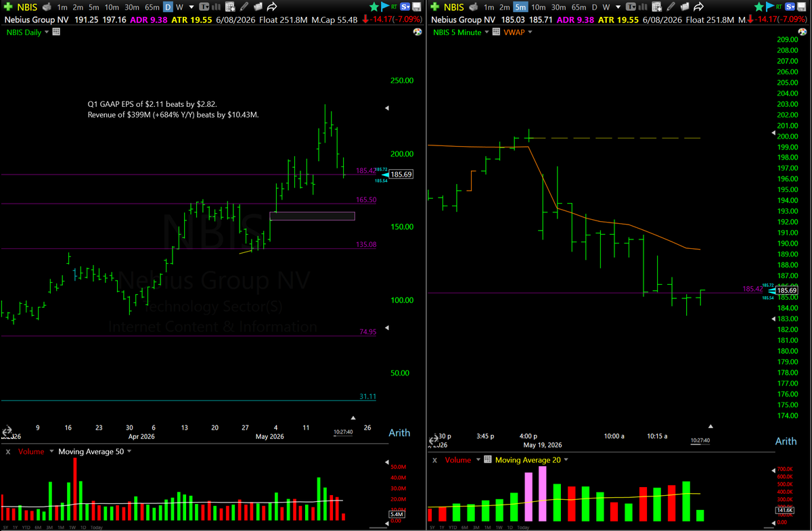Open the S dropdown button in right chart
This screenshot has width=812, height=531.
(790, 6)
